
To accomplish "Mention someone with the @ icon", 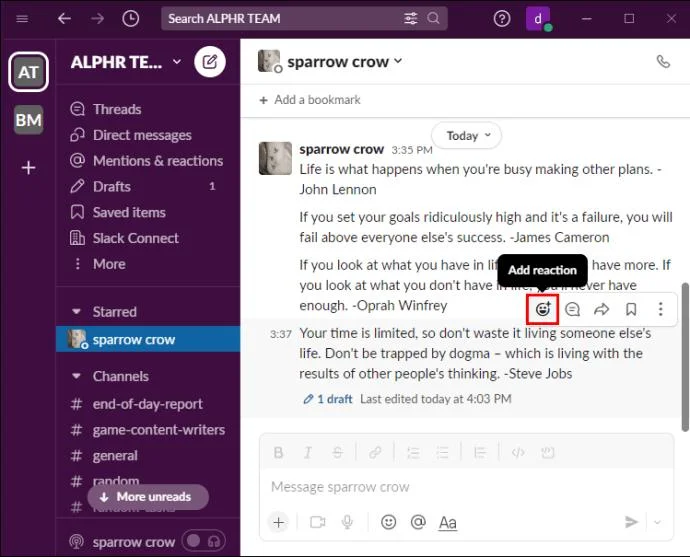I will 418,522.
